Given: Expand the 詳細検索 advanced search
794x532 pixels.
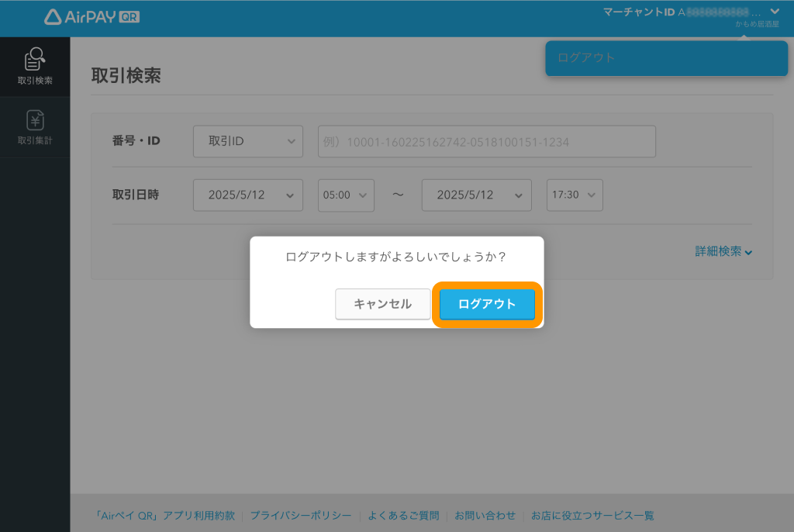Looking at the screenshot, I should pyautogui.click(x=723, y=251).
